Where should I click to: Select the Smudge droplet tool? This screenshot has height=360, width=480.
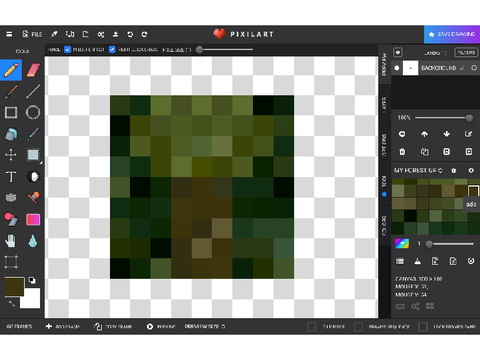pyautogui.click(x=33, y=241)
